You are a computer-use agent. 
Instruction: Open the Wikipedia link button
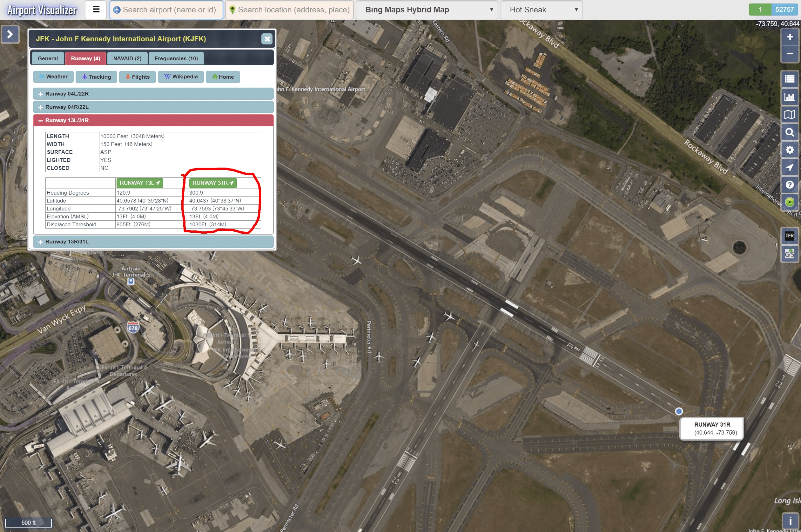pos(181,77)
